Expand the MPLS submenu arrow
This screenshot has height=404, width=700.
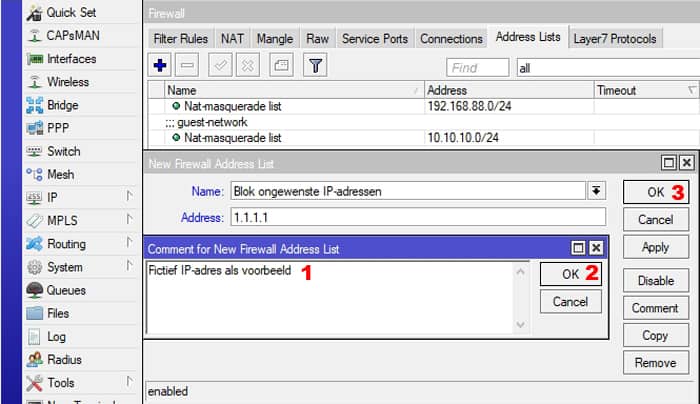point(129,219)
